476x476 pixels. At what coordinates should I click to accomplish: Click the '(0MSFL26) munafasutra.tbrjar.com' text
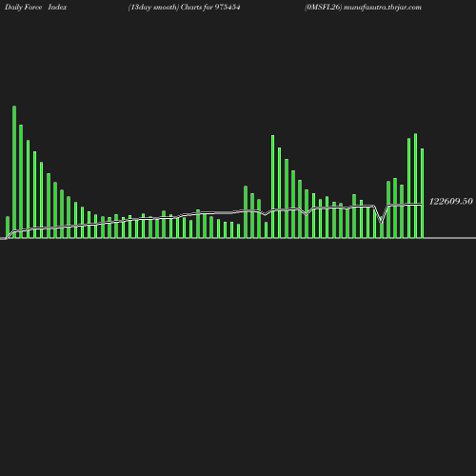pyautogui.click(x=363, y=8)
